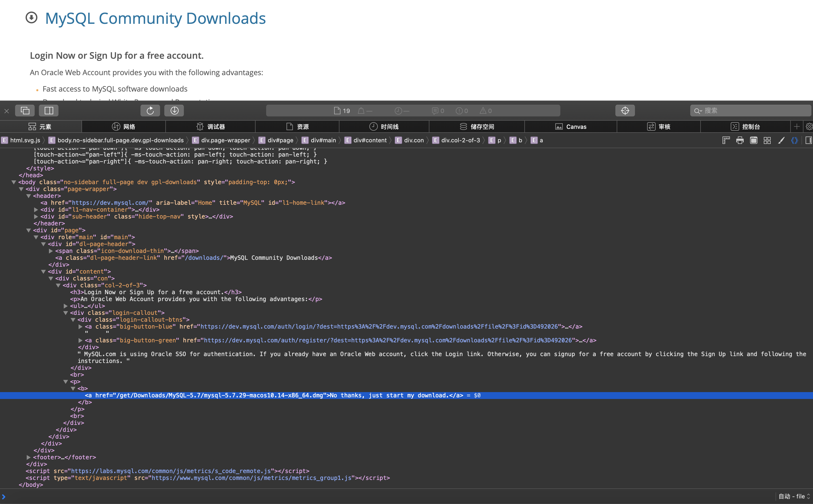Expand the sub-header div
The width and height of the screenshot is (813, 504).
point(36,217)
